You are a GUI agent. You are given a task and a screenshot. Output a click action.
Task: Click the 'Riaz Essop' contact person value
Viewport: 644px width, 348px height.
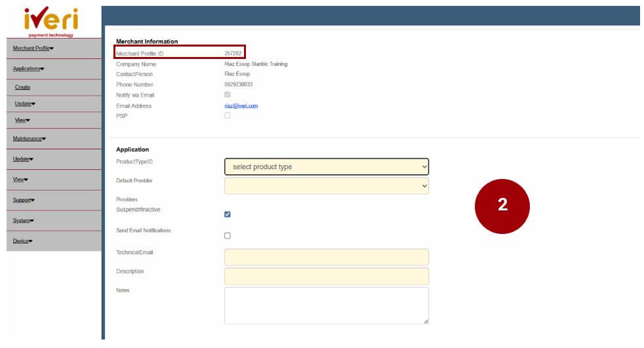tap(237, 74)
